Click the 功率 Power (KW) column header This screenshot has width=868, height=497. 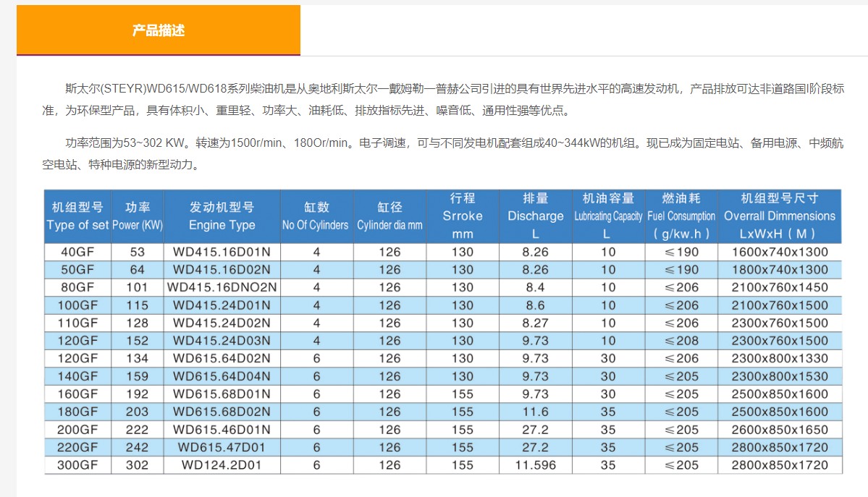[138, 216]
